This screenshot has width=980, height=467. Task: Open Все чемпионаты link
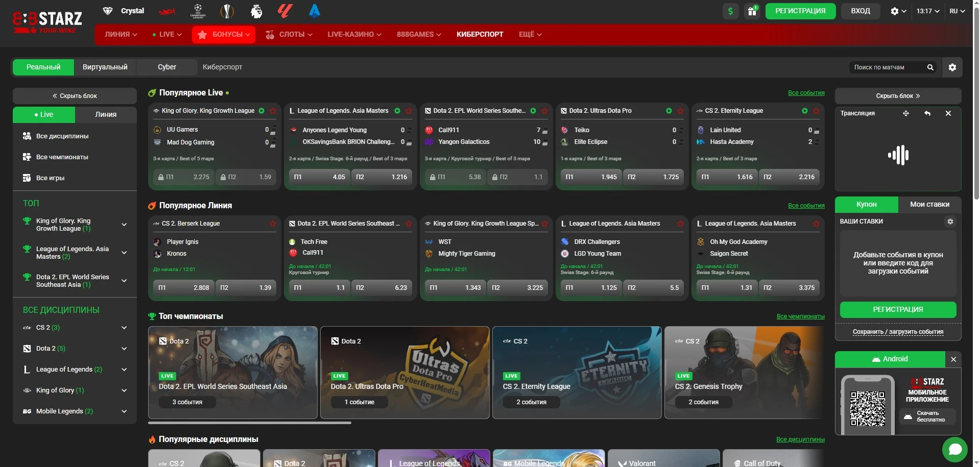pyautogui.click(x=800, y=316)
